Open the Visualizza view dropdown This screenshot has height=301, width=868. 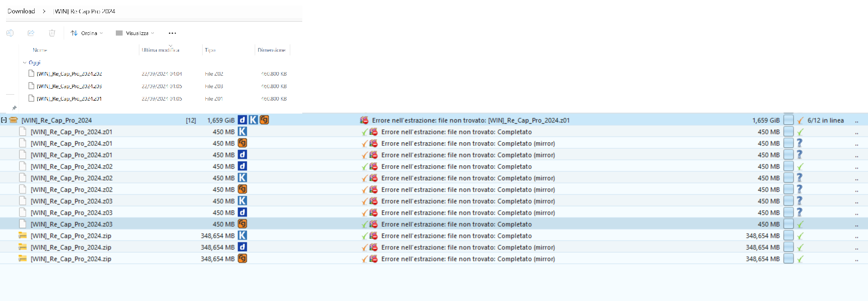[135, 33]
